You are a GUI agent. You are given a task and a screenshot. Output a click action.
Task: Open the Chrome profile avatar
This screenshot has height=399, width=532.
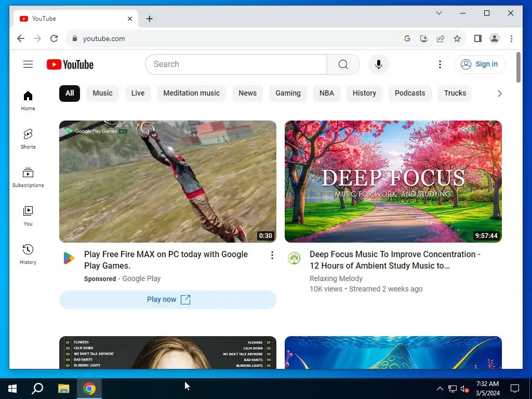[495, 38]
